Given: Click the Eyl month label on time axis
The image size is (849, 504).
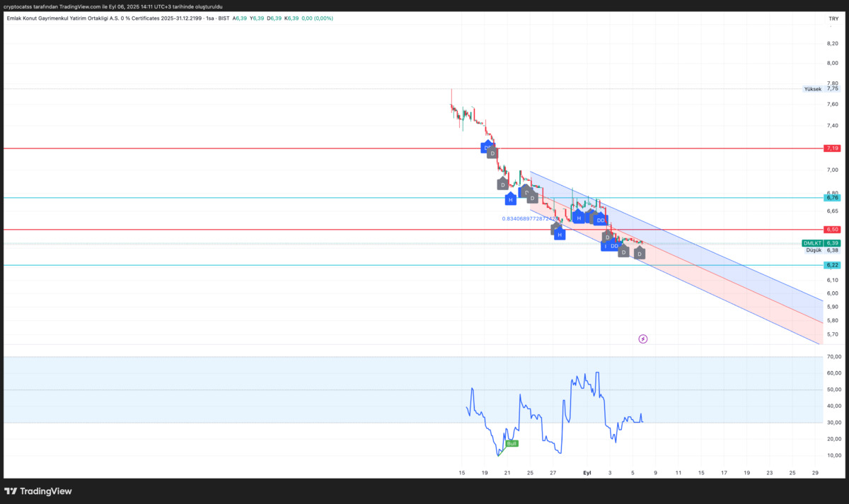Looking at the screenshot, I should [587, 471].
